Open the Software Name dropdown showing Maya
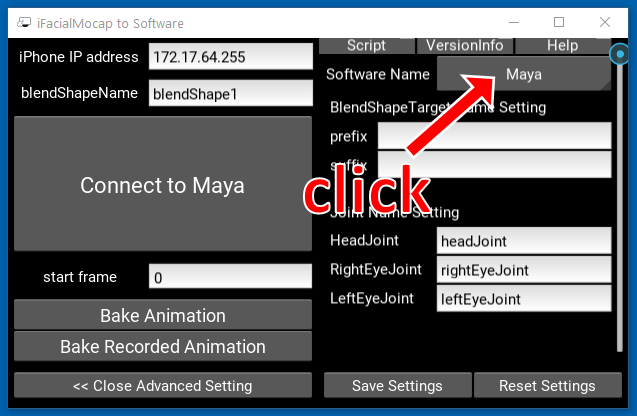The image size is (637, 416). 524,74
